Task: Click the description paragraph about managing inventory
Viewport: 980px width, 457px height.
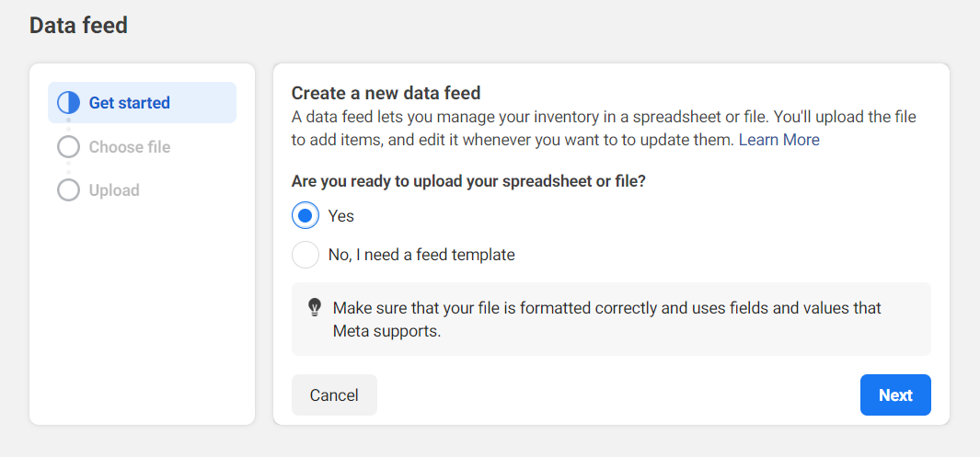Action: (x=552, y=129)
